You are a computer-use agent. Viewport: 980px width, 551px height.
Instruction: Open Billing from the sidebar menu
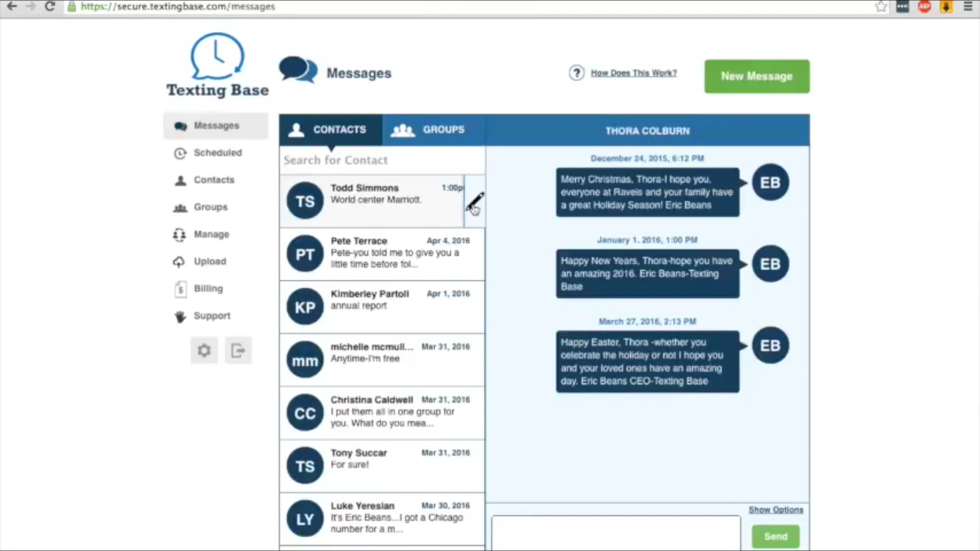point(208,289)
